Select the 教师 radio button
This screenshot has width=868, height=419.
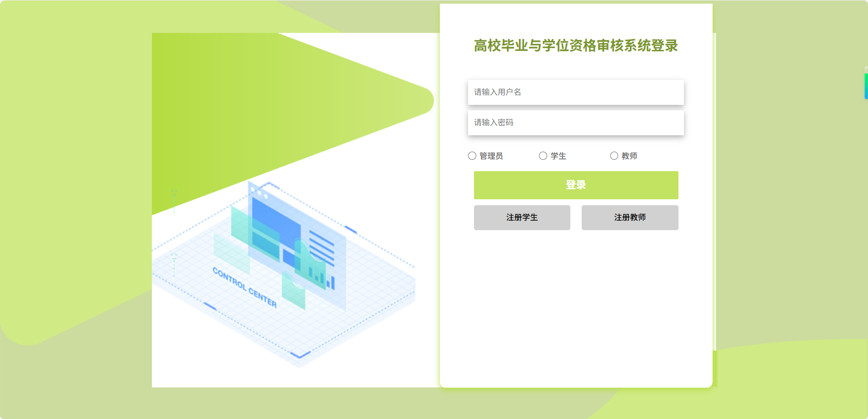click(614, 156)
